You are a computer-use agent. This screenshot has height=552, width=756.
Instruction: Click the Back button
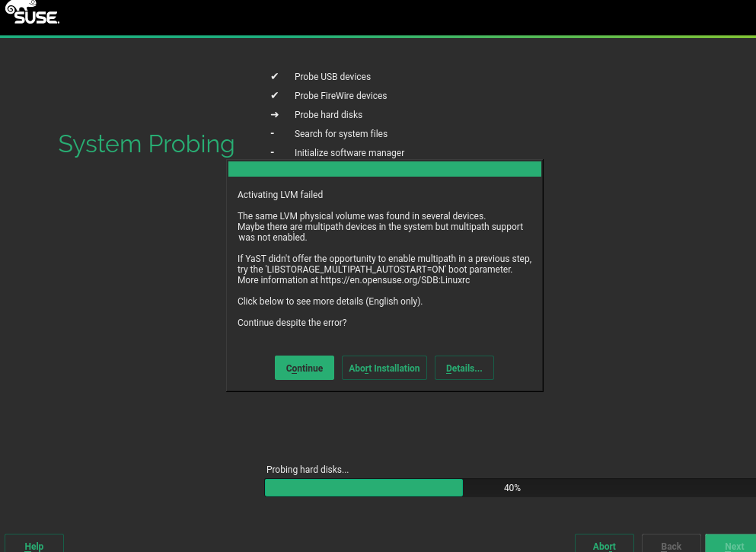[671, 544]
